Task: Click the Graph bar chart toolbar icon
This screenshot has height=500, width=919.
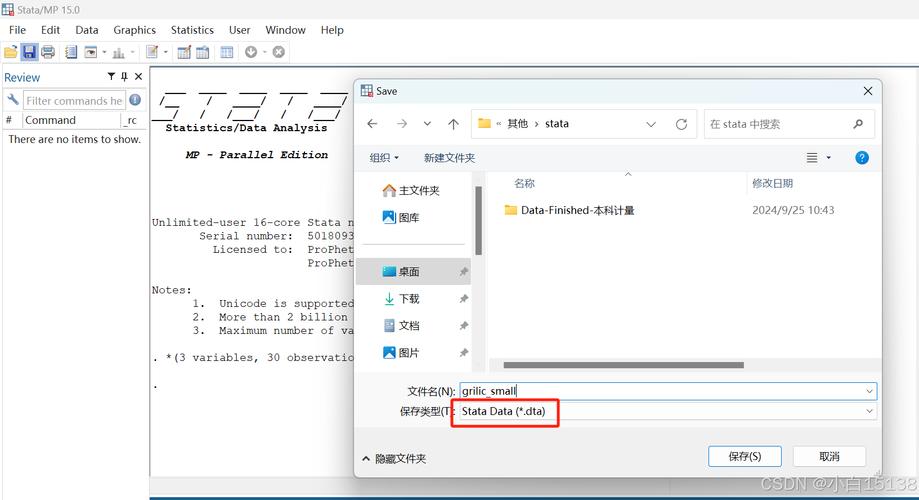Action: (118, 53)
